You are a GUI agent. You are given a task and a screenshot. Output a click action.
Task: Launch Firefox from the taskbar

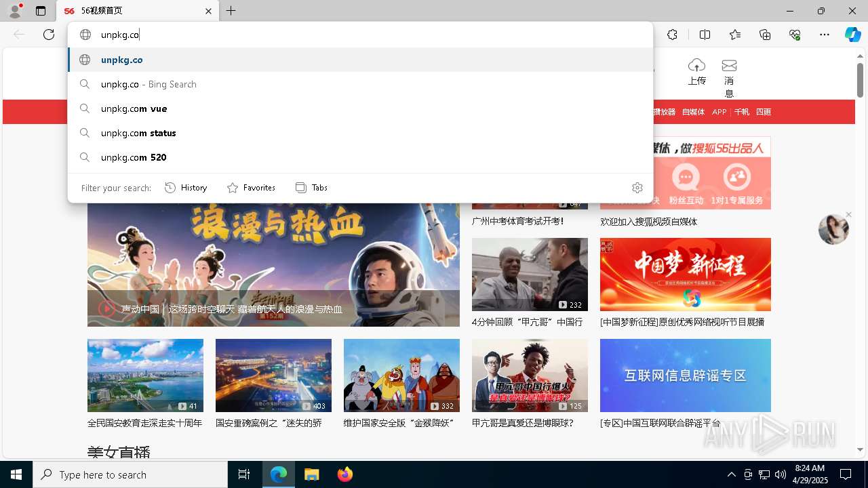click(345, 474)
